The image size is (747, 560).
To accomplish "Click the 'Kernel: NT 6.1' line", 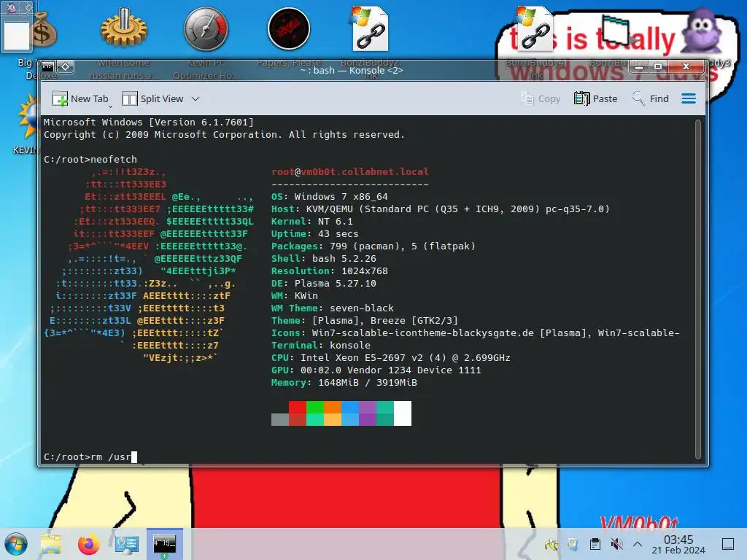I will coord(312,222).
